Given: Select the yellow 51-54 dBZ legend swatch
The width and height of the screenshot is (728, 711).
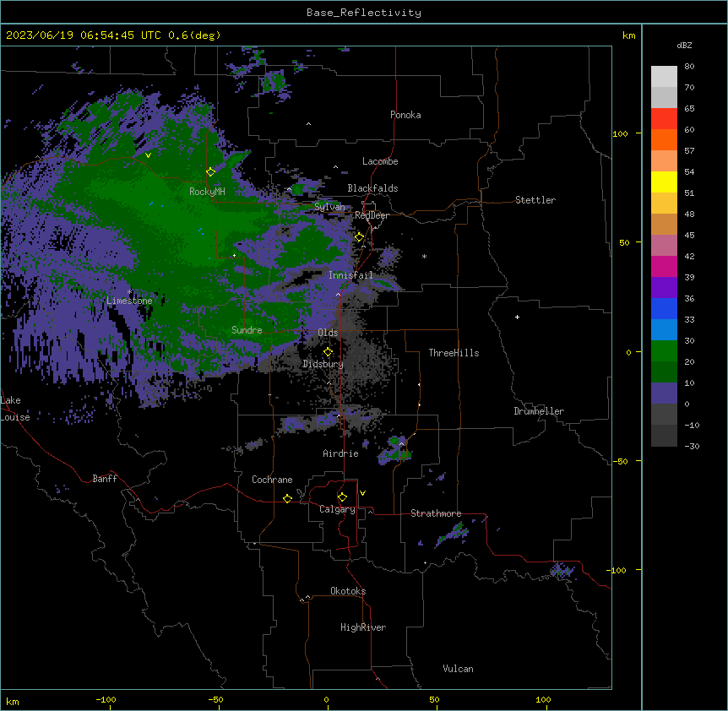Looking at the screenshot, I should point(664,182).
